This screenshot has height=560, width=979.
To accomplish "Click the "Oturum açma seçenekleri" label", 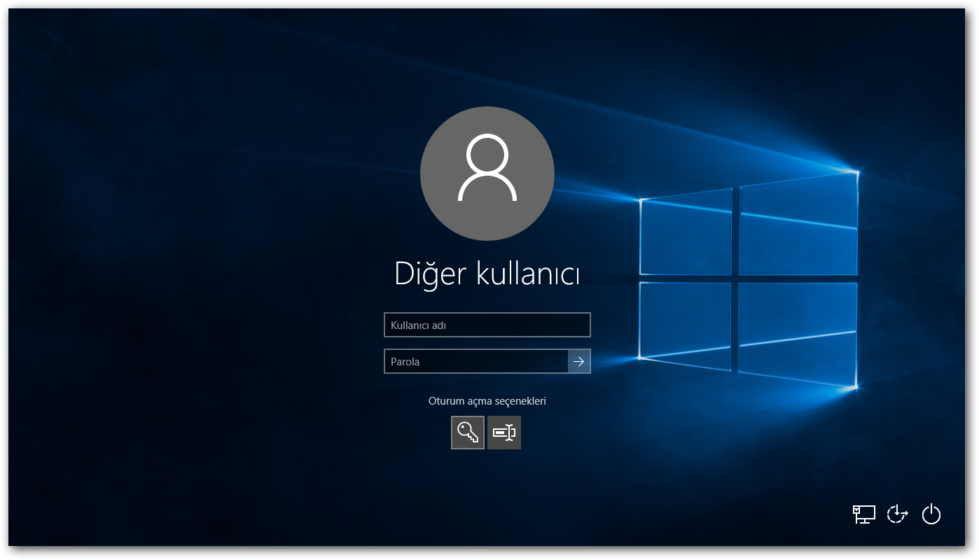I will click(487, 401).
